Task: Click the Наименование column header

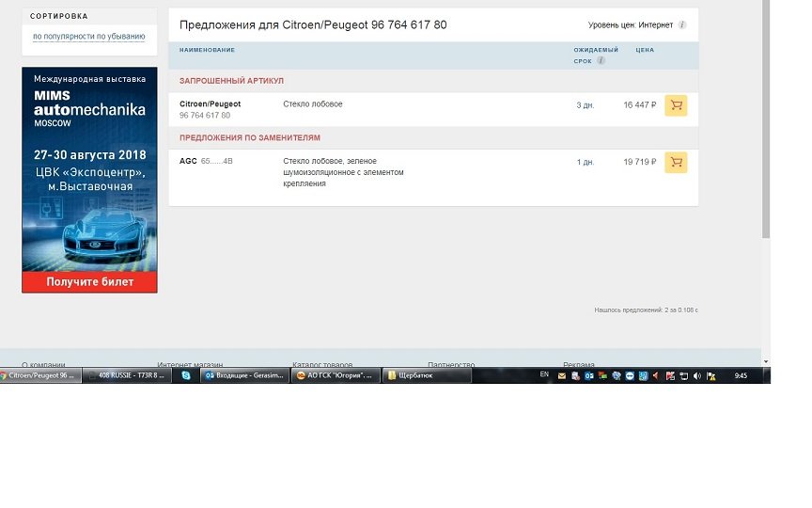Action: tap(207, 50)
